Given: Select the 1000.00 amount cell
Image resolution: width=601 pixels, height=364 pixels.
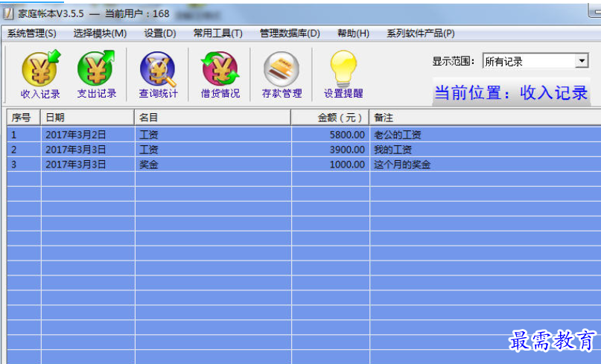Looking at the screenshot, I should pyautogui.click(x=331, y=165).
